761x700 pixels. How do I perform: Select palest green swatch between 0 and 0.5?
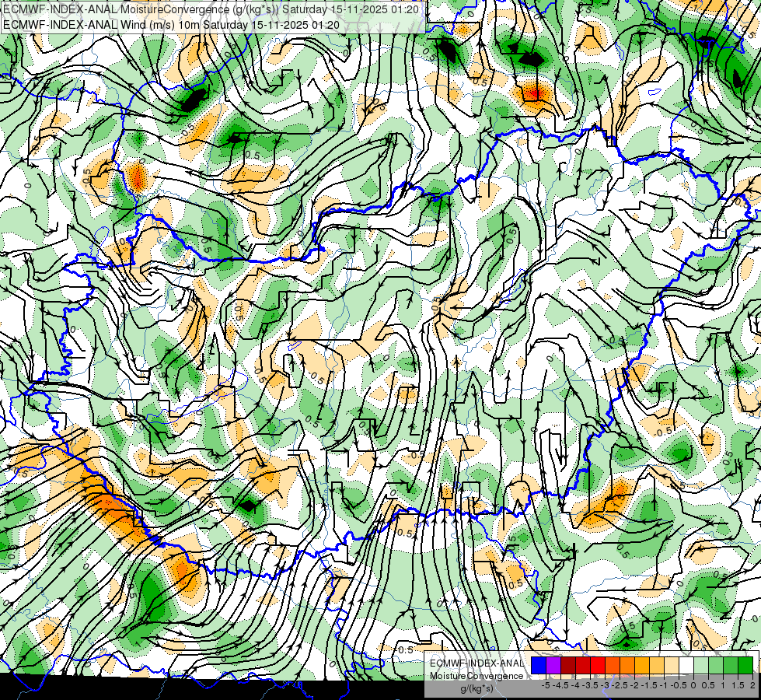point(701,665)
